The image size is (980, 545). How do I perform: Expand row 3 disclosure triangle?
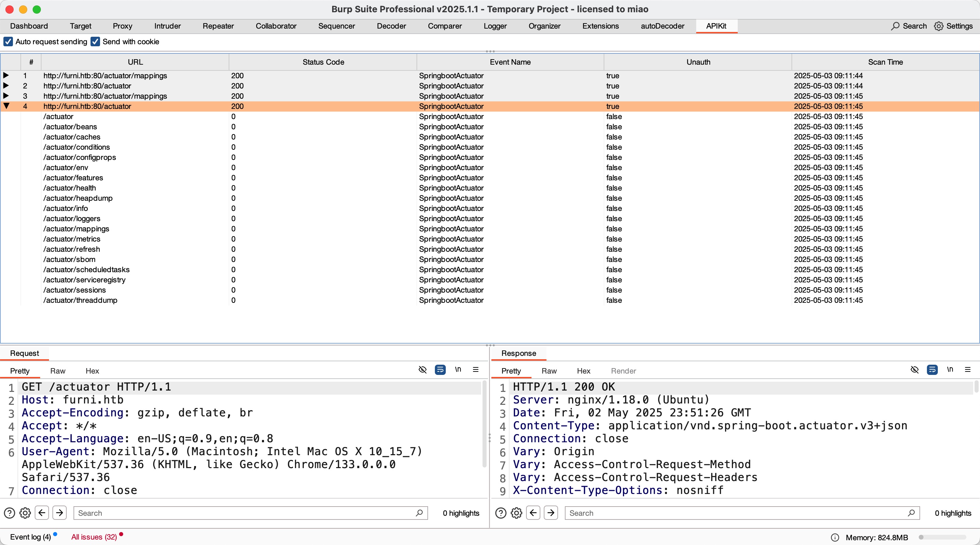(x=6, y=96)
